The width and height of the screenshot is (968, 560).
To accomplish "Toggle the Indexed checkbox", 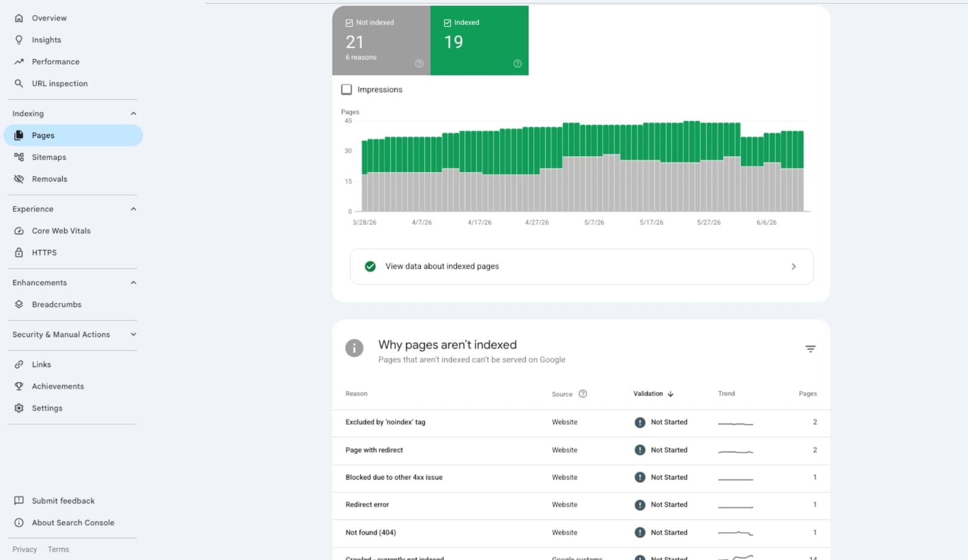I will [448, 23].
